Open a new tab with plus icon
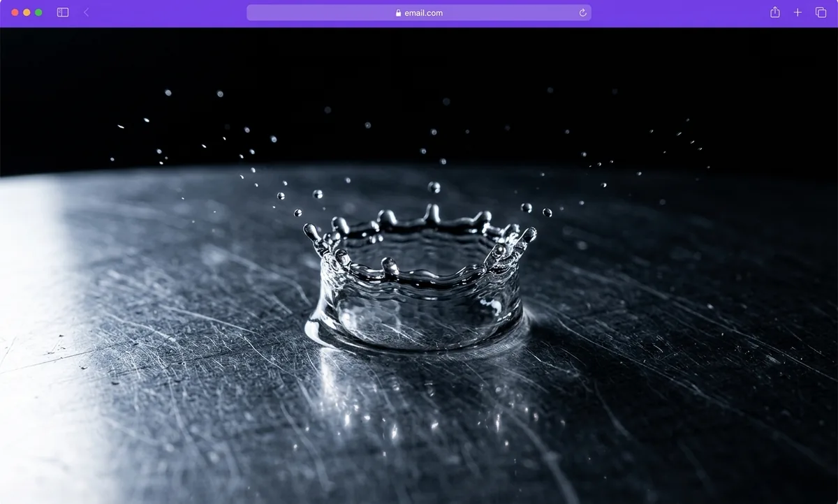 pos(797,13)
